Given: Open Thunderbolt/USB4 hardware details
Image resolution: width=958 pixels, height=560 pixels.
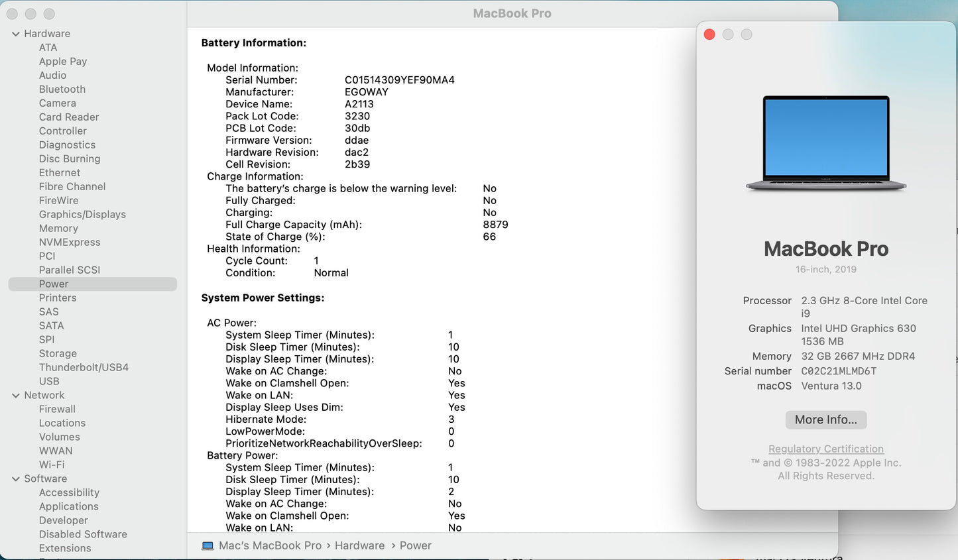Looking at the screenshot, I should click(84, 368).
